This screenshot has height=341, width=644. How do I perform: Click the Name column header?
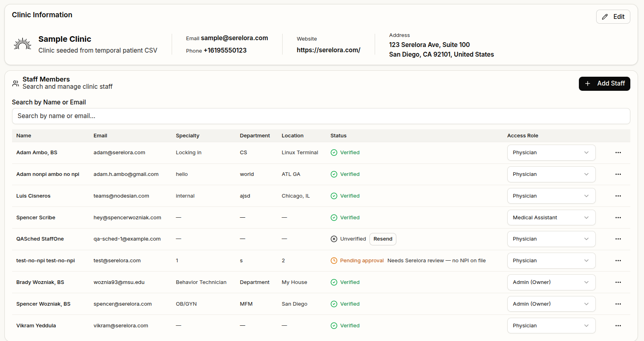[24, 136]
